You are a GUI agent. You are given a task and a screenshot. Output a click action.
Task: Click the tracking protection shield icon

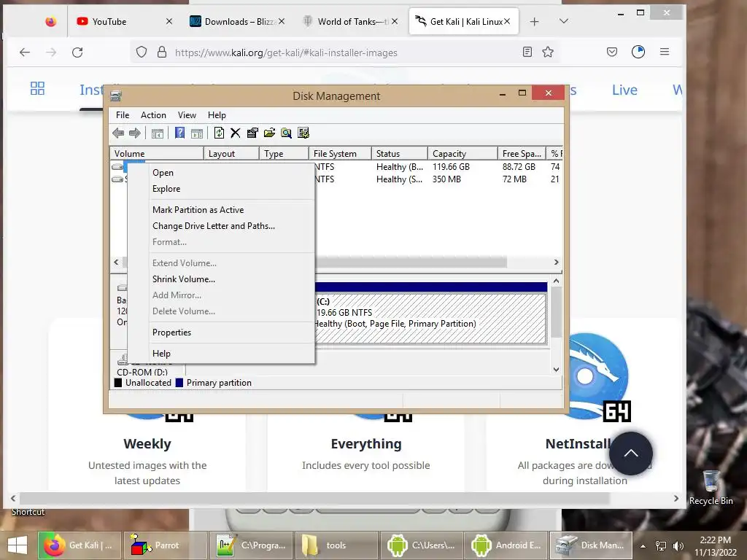click(x=142, y=52)
